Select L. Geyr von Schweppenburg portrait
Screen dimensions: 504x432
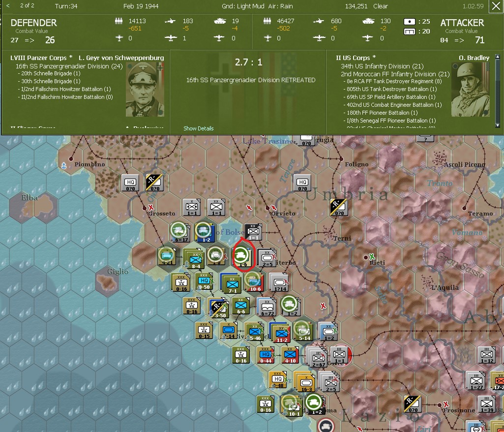tap(145, 90)
